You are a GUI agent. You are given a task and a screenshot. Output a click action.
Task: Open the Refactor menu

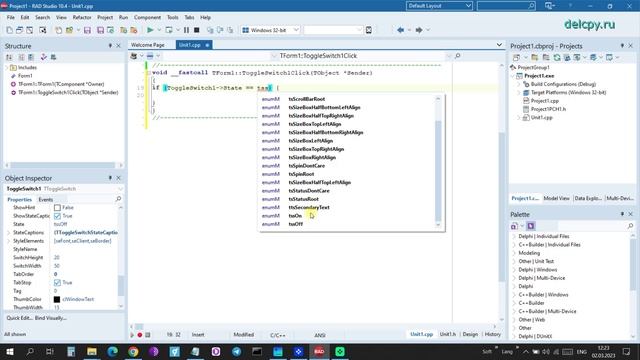point(82,18)
